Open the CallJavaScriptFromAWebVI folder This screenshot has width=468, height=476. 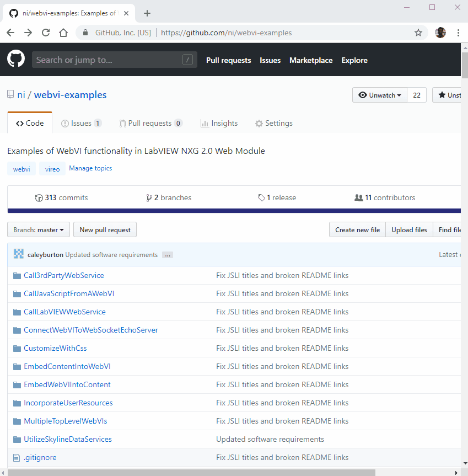coord(69,293)
